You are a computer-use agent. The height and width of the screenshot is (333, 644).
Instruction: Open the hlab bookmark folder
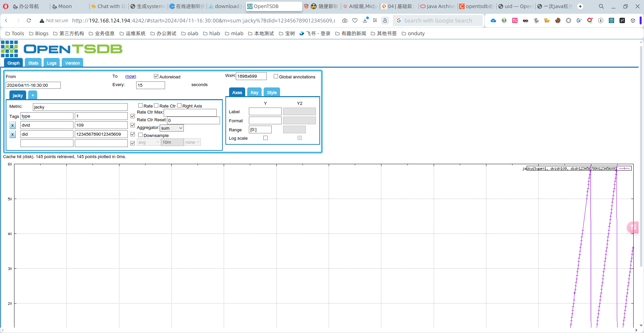point(212,34)
